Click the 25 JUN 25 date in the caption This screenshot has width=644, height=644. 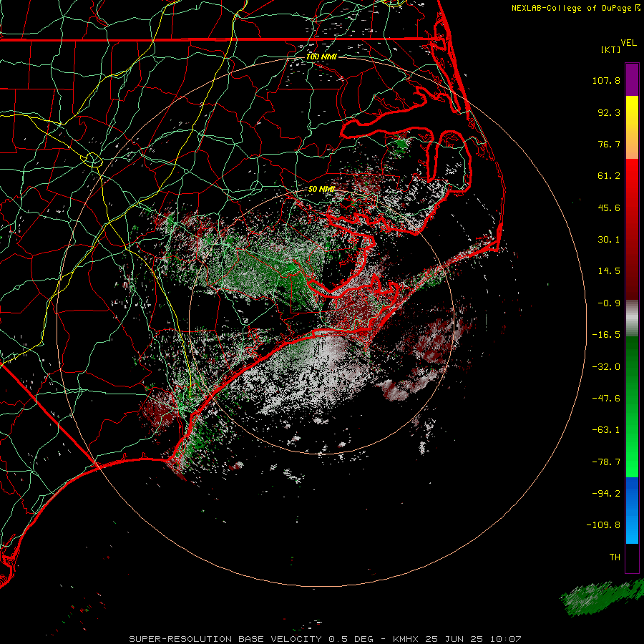click(454, 639)
